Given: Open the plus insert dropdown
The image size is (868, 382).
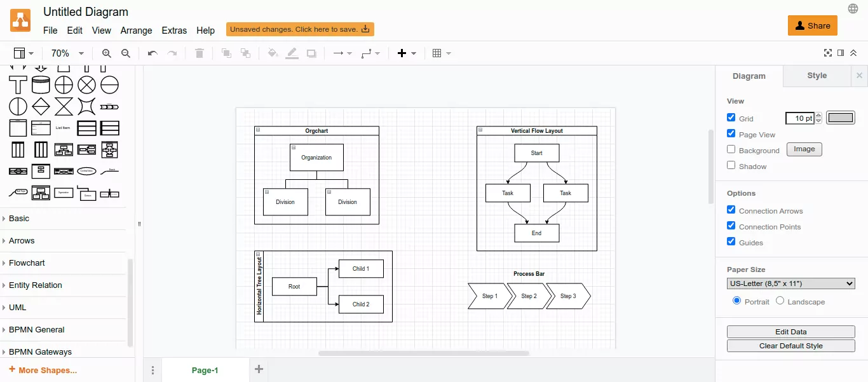Looking at the screenshot, I should click(407, 54).
